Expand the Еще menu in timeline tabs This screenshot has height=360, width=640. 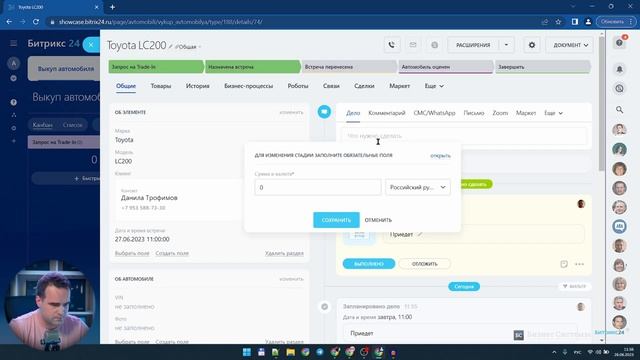click(x=553, y=113)
